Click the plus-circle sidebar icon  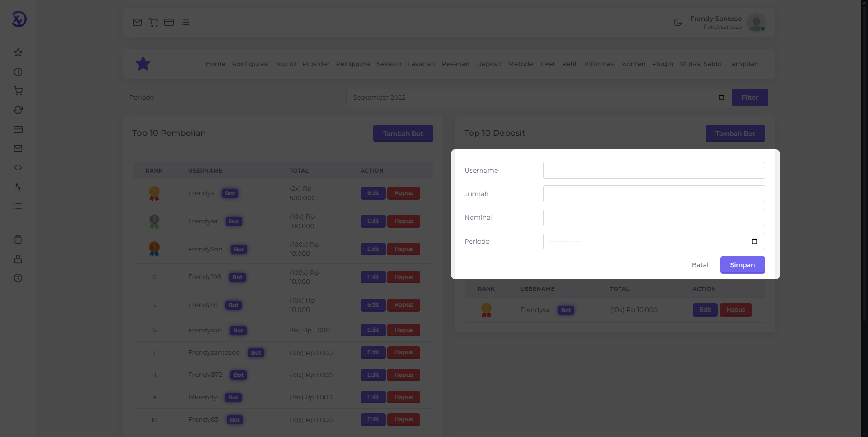(x=18, y=72)
